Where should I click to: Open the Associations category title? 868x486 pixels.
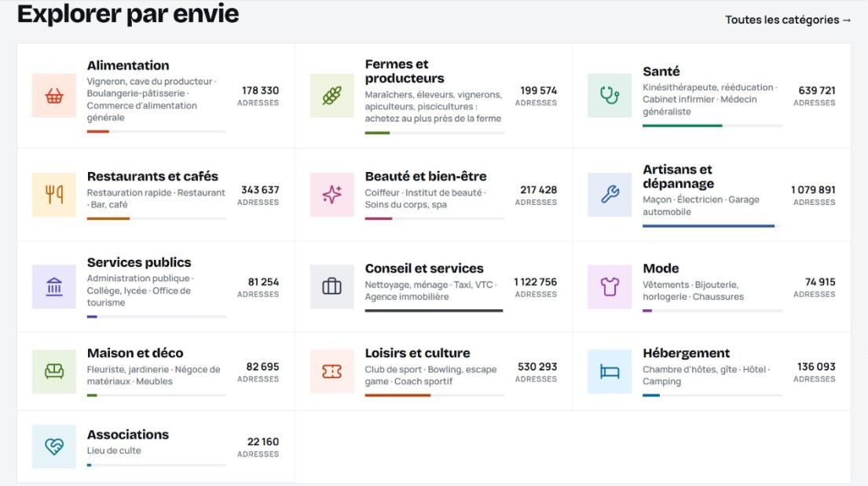pos(128,434)
